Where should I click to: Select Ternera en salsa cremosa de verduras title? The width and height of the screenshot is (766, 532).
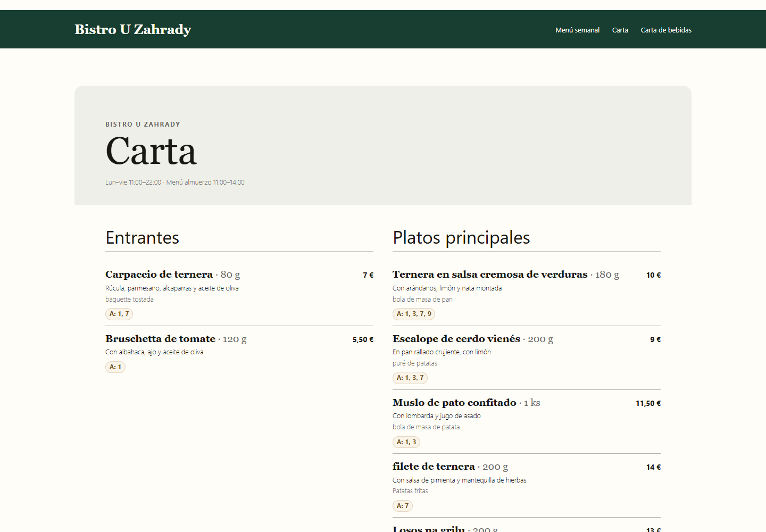[x=490, y=275]
